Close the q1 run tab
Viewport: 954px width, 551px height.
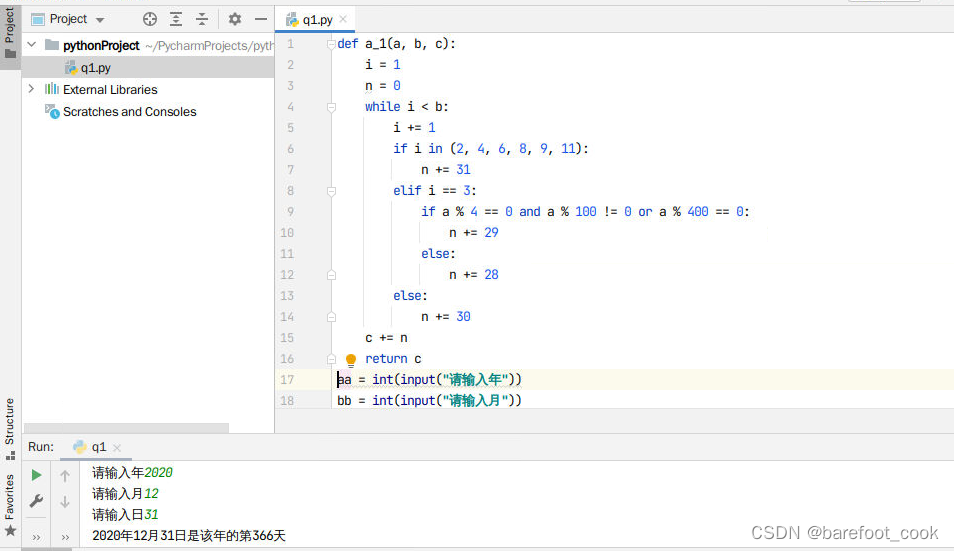point(117,448)
